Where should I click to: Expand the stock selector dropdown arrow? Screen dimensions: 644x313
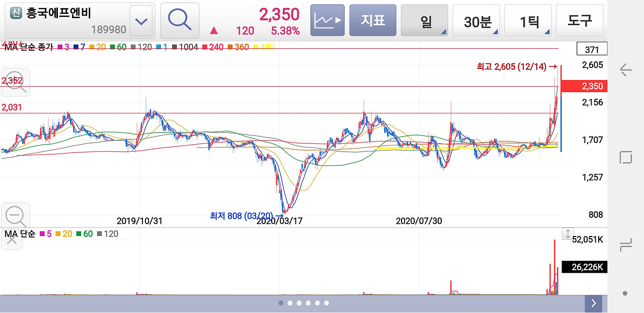141,21
